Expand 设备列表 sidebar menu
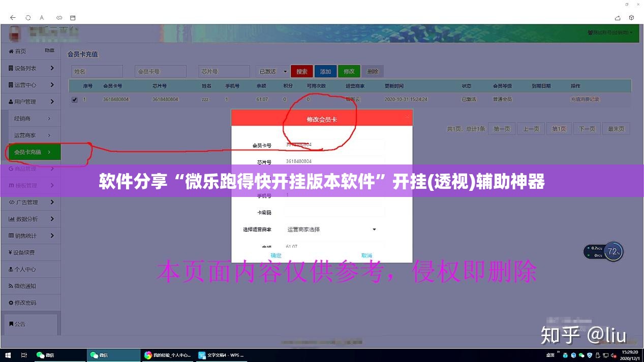 point(31,68)
